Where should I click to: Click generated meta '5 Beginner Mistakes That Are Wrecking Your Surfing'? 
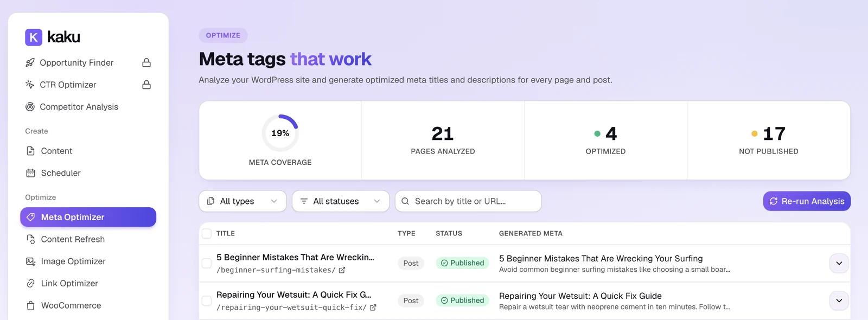click(x=601, y=259)
